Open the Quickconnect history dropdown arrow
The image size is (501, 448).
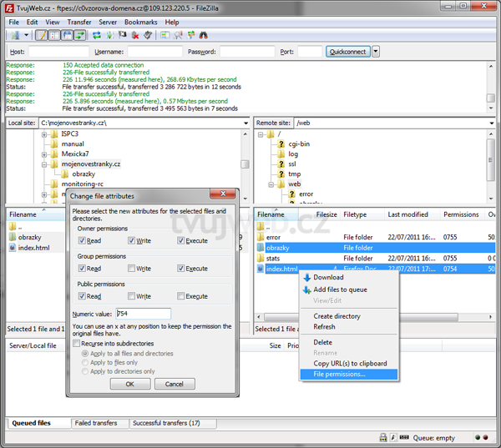[376, 52]
